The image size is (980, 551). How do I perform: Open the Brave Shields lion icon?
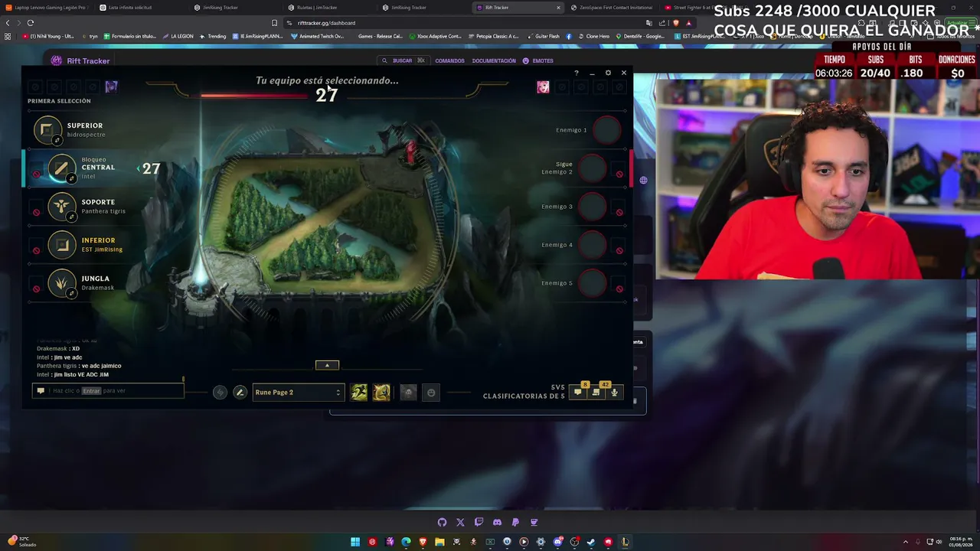[x=676, y=23]
